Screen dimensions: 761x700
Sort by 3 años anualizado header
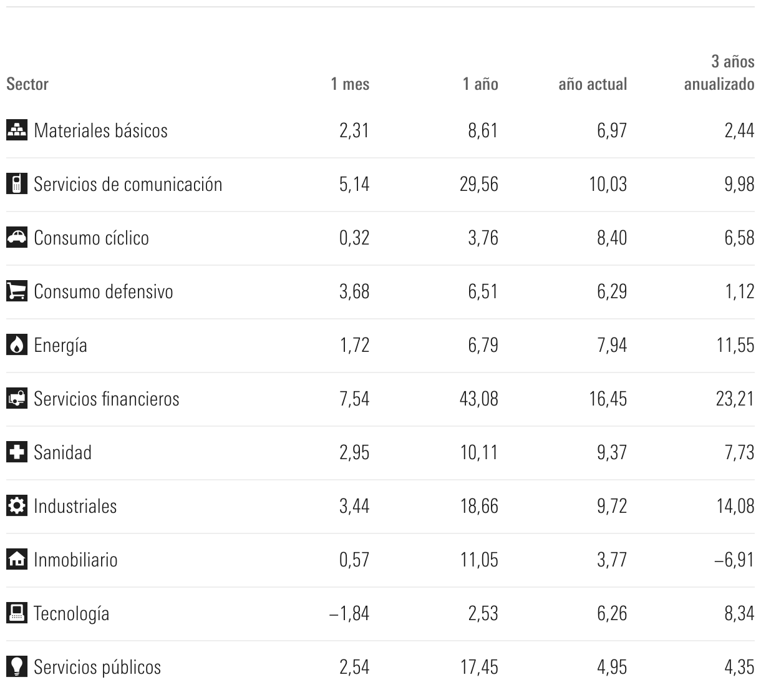719,73
